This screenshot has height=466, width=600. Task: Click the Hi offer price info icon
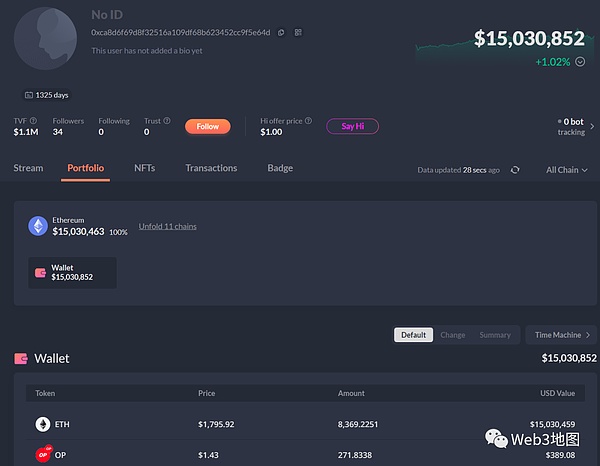307,121
